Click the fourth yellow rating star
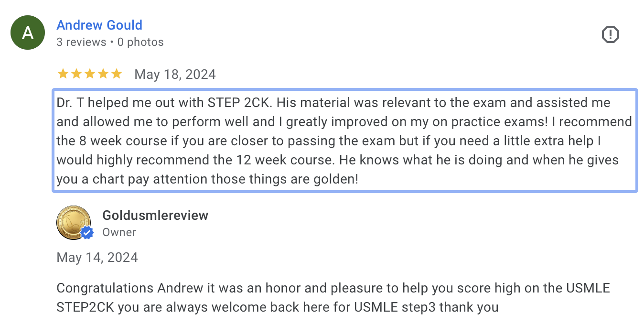This screenshot has width=644, height=325. click(103, 74)
